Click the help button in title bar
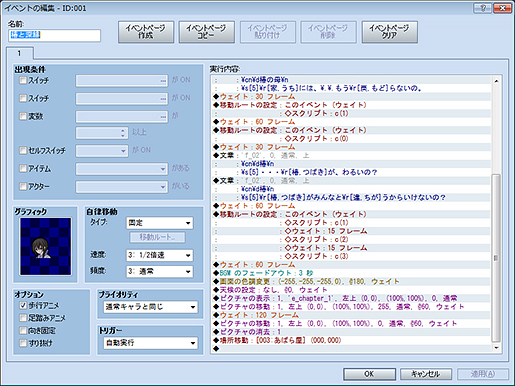Image resolution: width=515 pixels, height=386 pixels. 482,8
